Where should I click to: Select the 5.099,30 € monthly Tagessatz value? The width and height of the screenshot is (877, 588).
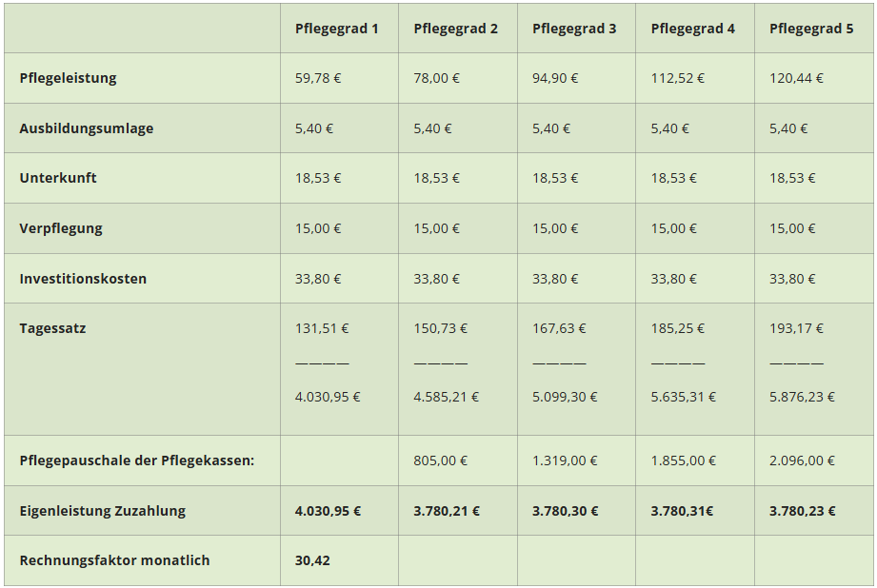click(x=565, y=397)
